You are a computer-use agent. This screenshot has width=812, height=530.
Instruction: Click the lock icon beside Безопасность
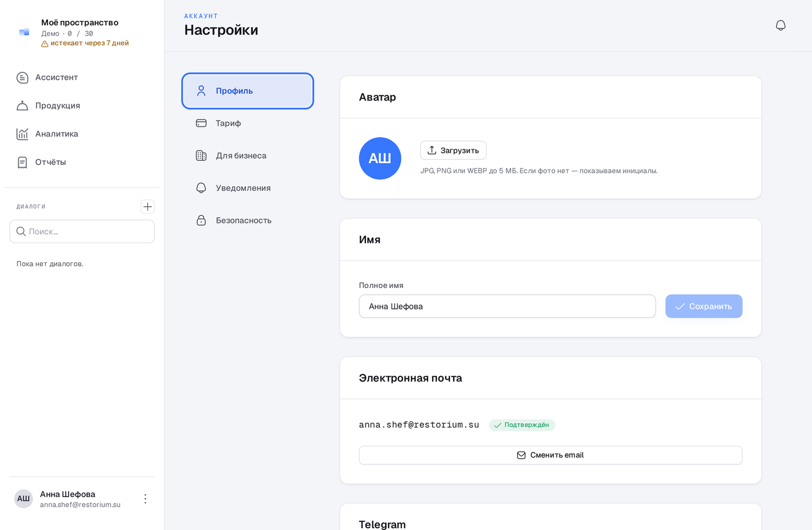coord(201,221)
